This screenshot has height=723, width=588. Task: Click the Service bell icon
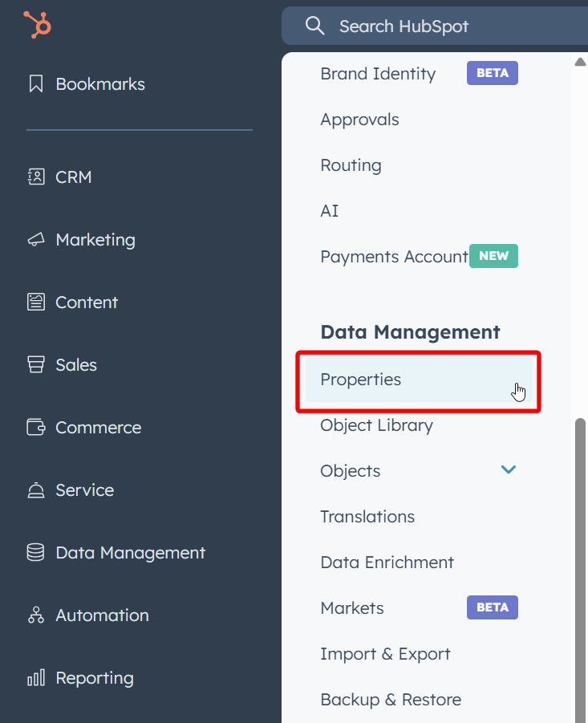pos(36,490)
